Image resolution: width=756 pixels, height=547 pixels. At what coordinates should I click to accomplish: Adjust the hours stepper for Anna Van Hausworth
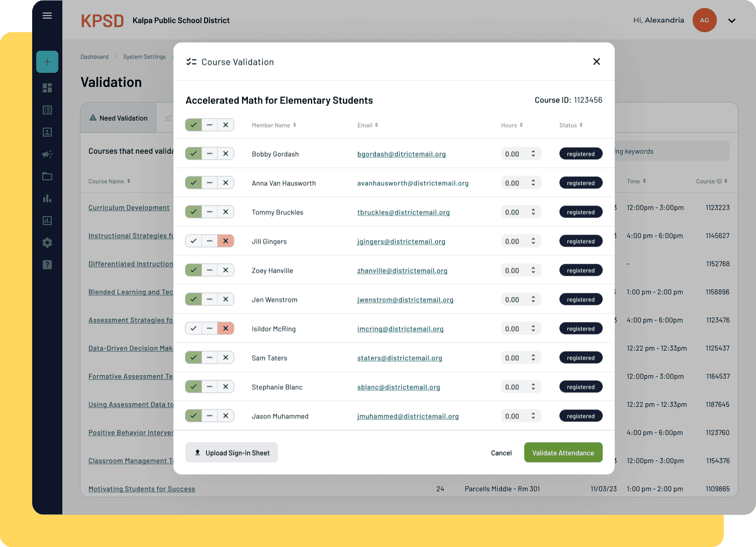pyautogui.click(x=533, y=183)
